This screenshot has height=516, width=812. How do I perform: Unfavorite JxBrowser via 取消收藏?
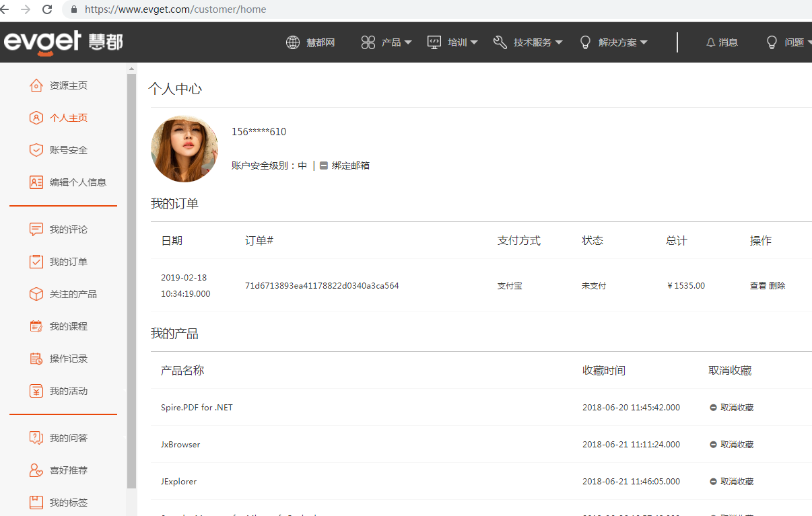(x=736, y=444)
